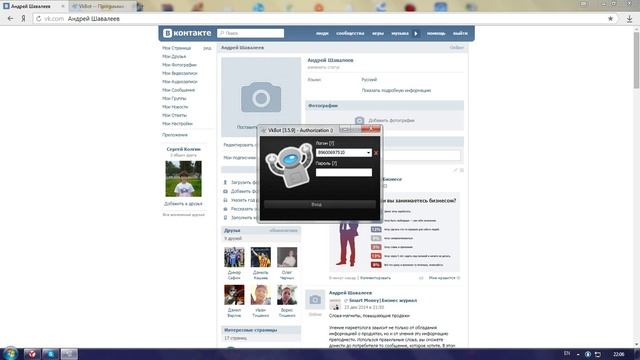This screenshot has width=640, height=360.
Task: Switch to the 'VkBot' browser tab
Action: (101, 7)
